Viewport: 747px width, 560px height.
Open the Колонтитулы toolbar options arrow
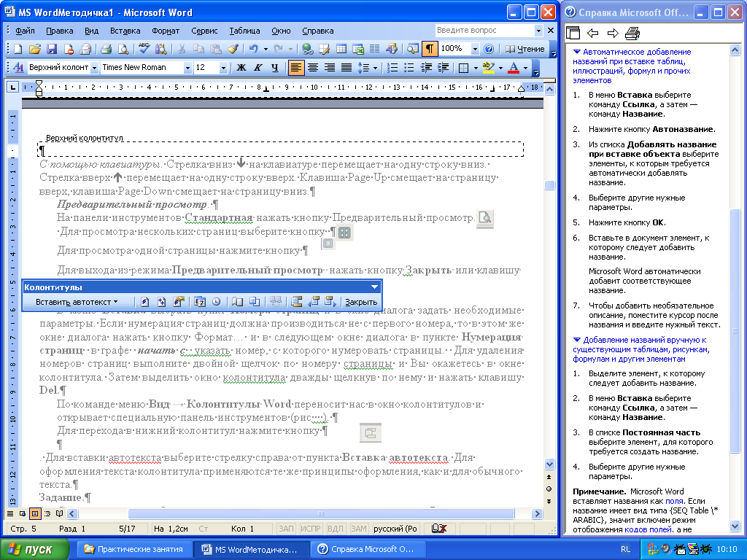click(x=374, y=287)
